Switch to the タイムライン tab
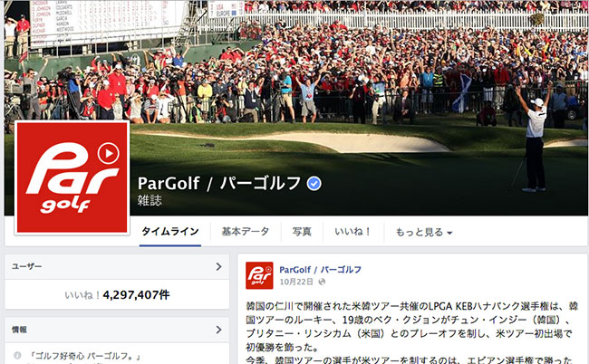The width and height of the screenshot is (589, 364). 170,232
